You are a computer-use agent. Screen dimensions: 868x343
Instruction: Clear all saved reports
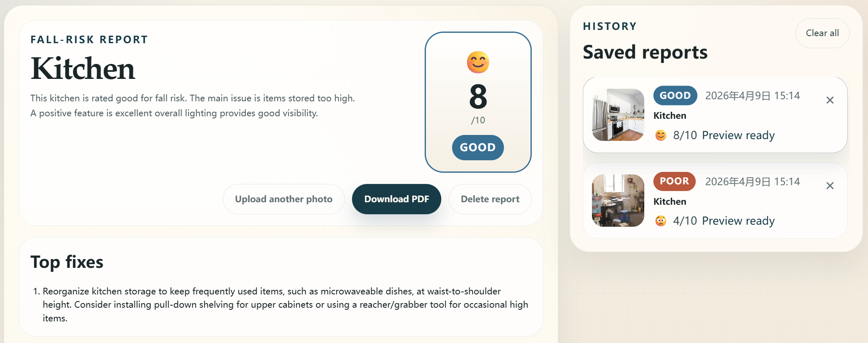822,33
